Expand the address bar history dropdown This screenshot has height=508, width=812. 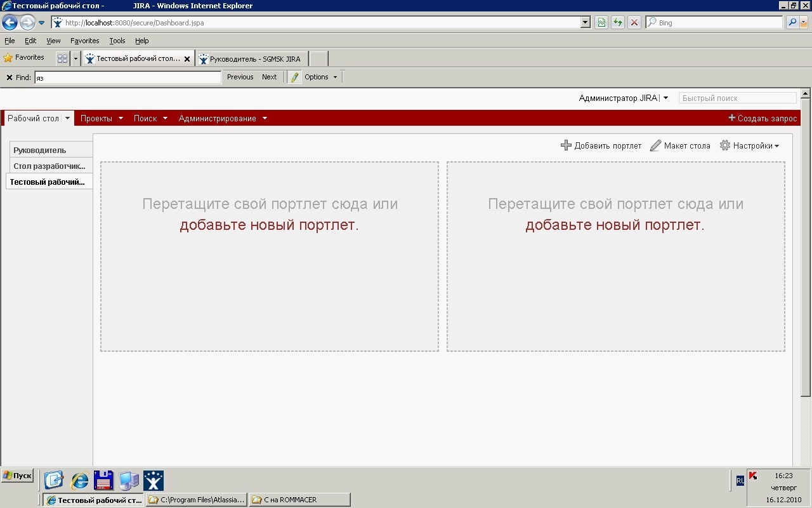[x=586, y=23]
